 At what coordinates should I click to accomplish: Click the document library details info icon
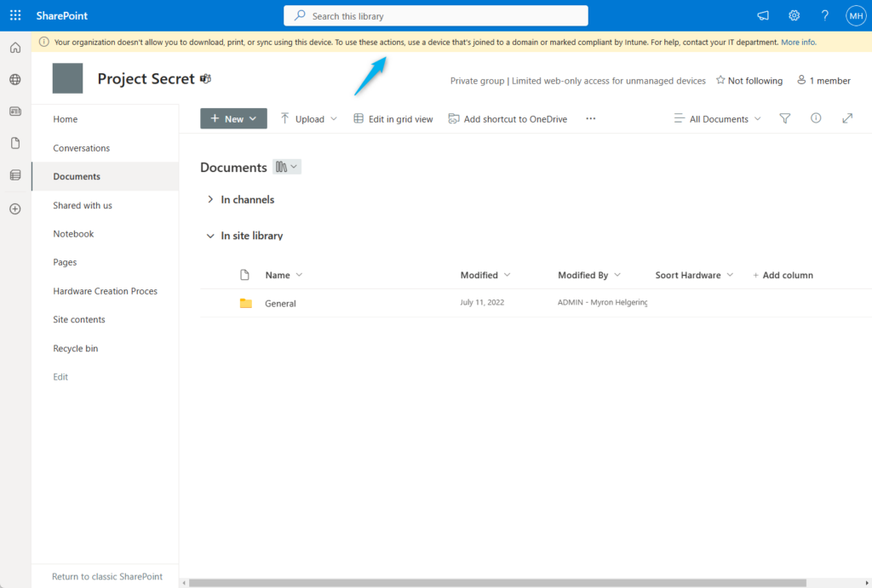click(x=816, y=118)
